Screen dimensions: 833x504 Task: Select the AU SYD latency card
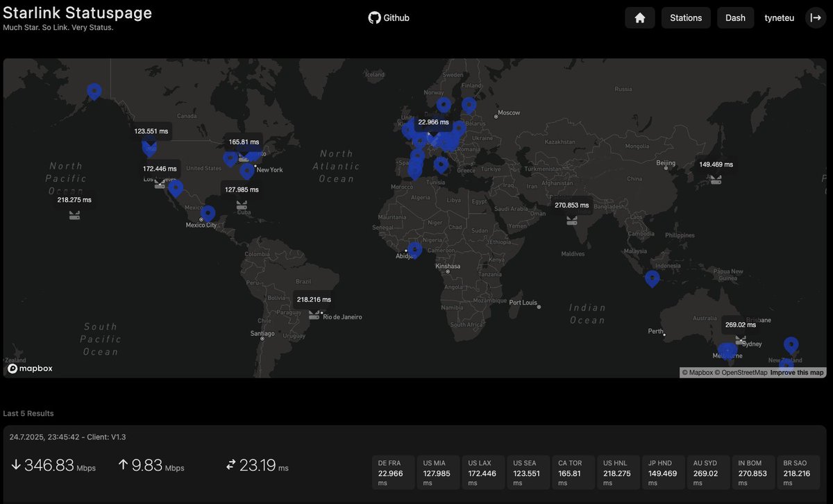pyautogui.click(x=709, y=473)
